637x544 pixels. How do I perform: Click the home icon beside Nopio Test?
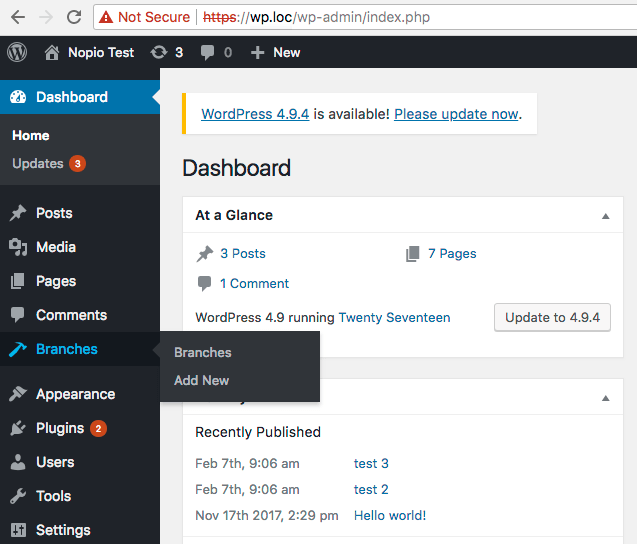(52, 52)
